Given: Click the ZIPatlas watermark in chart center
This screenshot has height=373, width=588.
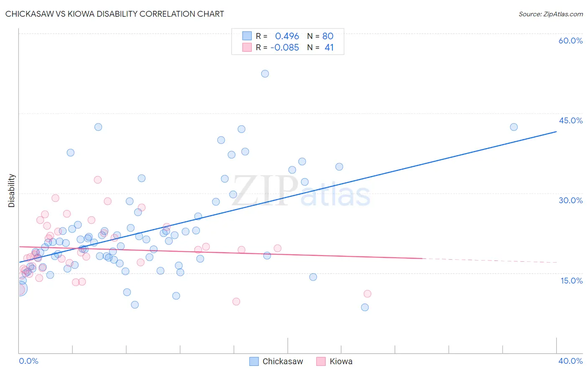Looking at the screenshot, I should click(302, 192).
